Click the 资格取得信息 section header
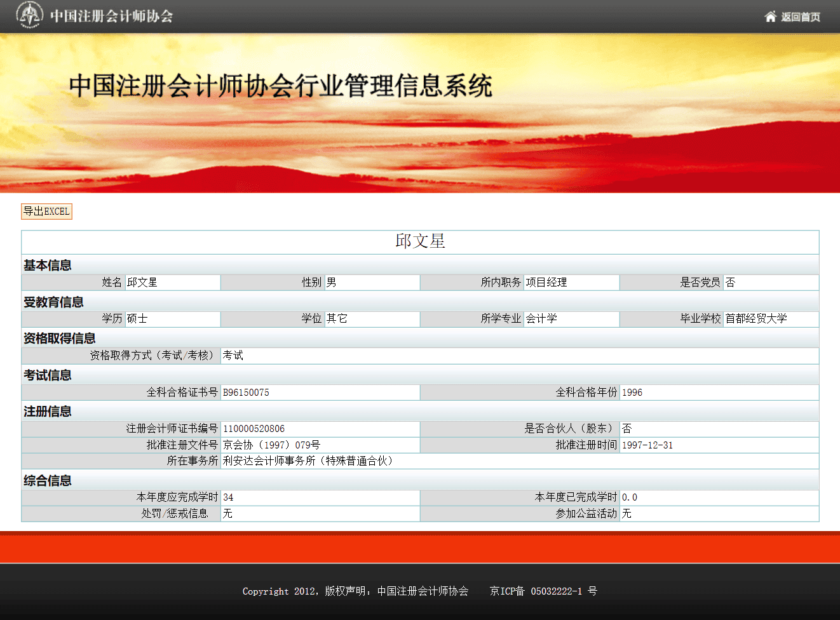This screenshot has width=840, height=620. [59, 339]
